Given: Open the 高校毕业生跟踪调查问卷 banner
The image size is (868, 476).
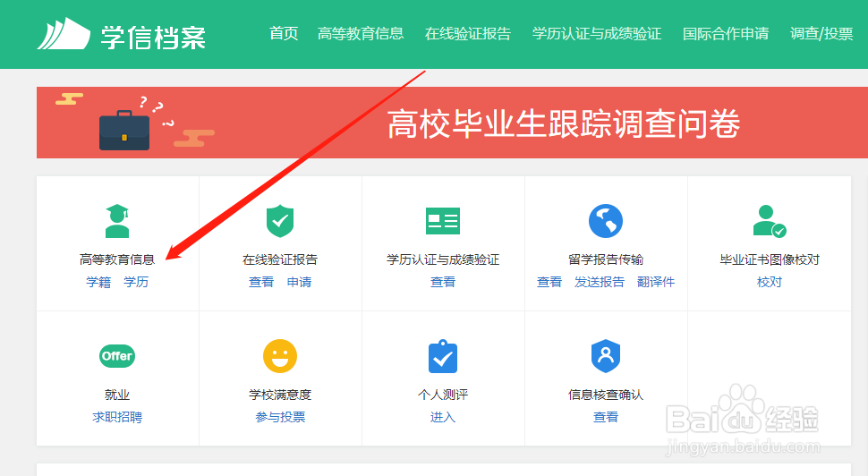Looking at the screenshot, I should pos(452,123).
